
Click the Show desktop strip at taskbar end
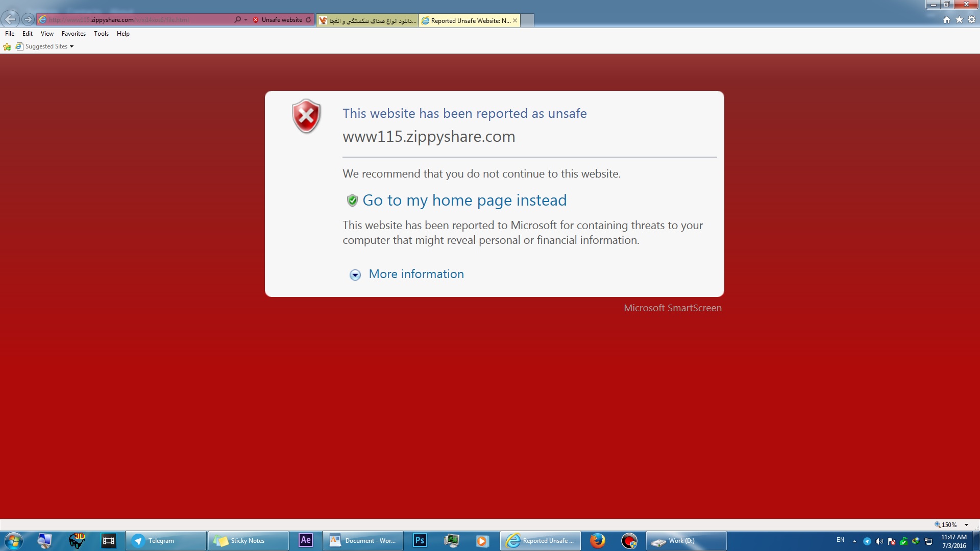976,541
